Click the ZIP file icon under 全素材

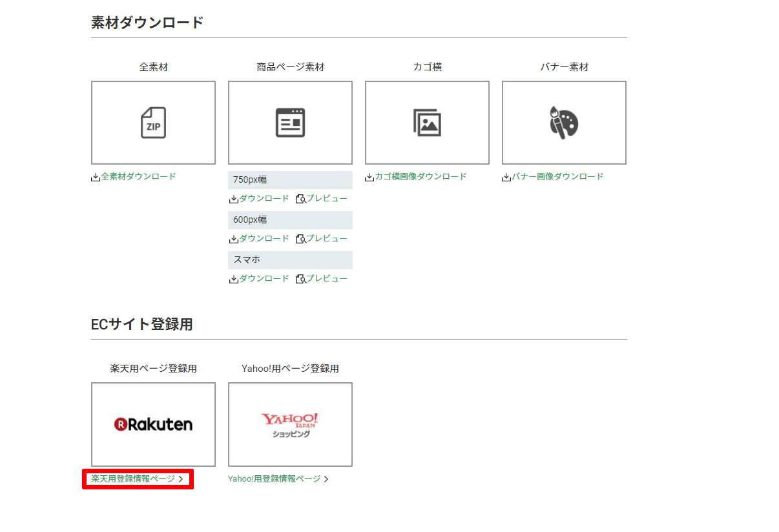click(x=153, y=123)
